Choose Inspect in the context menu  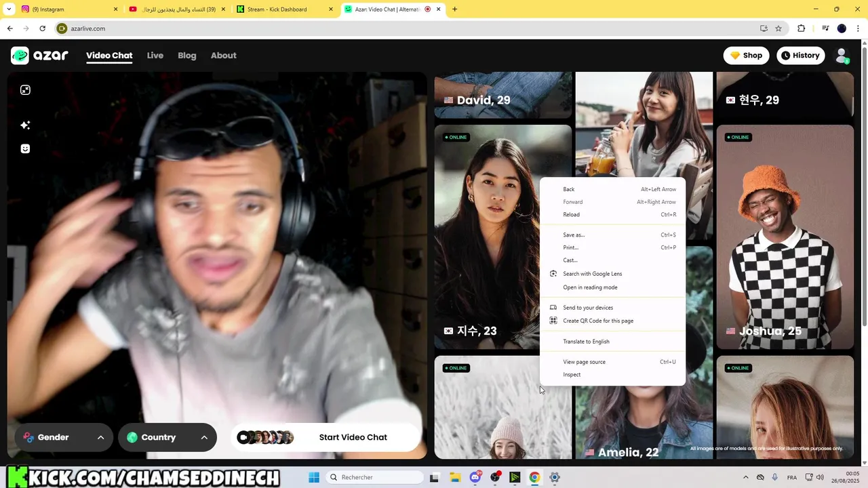click(612, 375)
